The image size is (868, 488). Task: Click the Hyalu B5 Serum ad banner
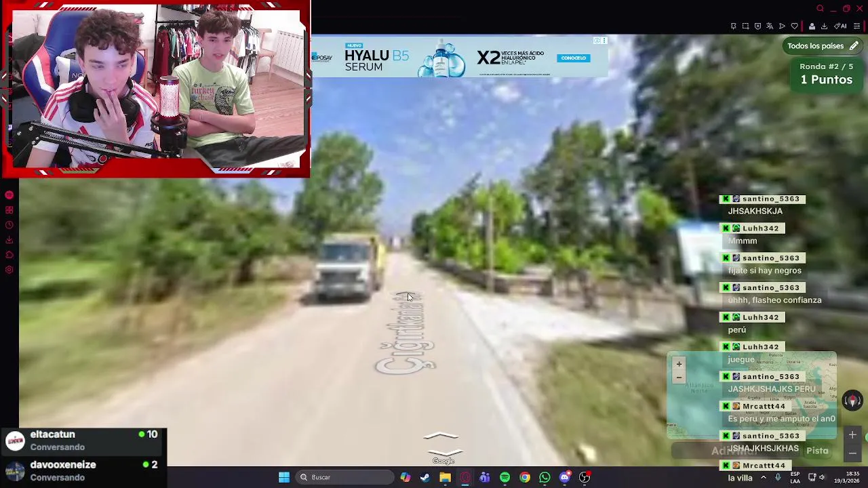(x=460, y=56)
